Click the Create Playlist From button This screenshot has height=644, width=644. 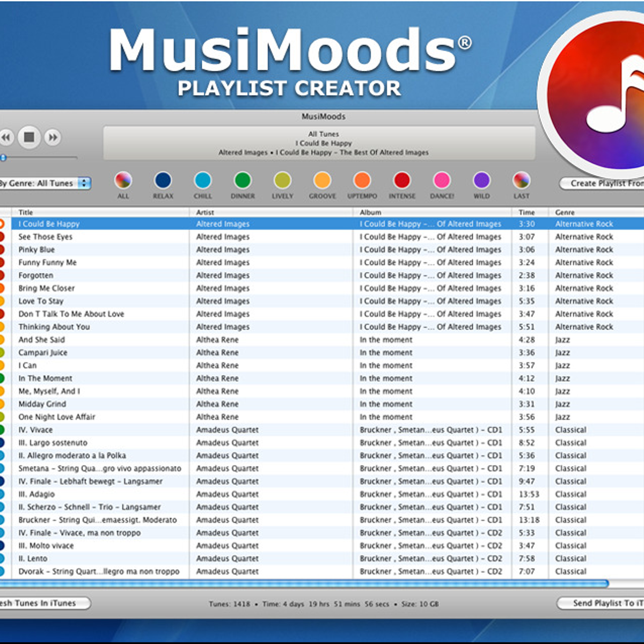(x=602, y=184)
